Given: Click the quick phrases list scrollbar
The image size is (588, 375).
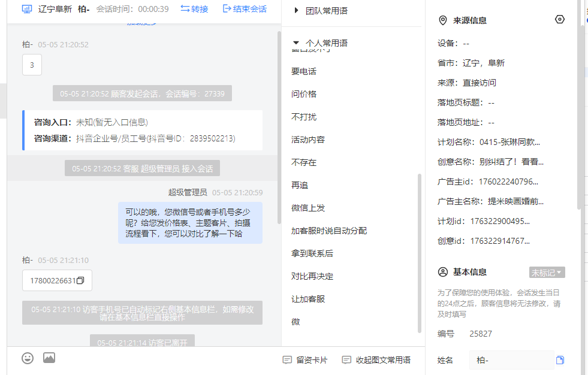Looking at the screenshot, I should coord(419,253).
